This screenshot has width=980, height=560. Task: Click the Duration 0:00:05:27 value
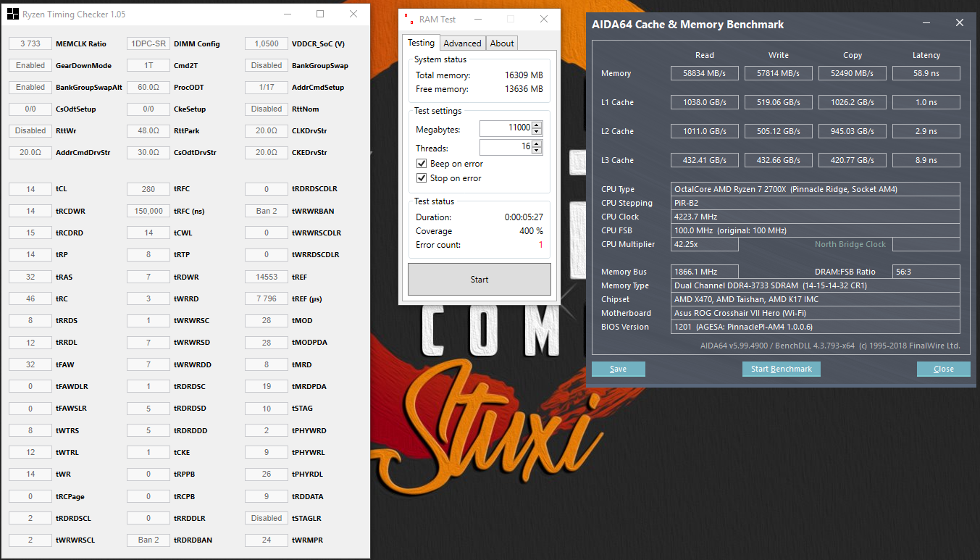pyautogui.click(x=524, y=217)
